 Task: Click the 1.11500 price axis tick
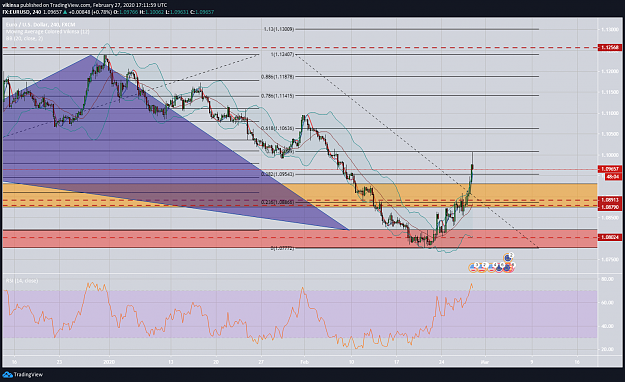pyautogui.click(x=610, y=92)
